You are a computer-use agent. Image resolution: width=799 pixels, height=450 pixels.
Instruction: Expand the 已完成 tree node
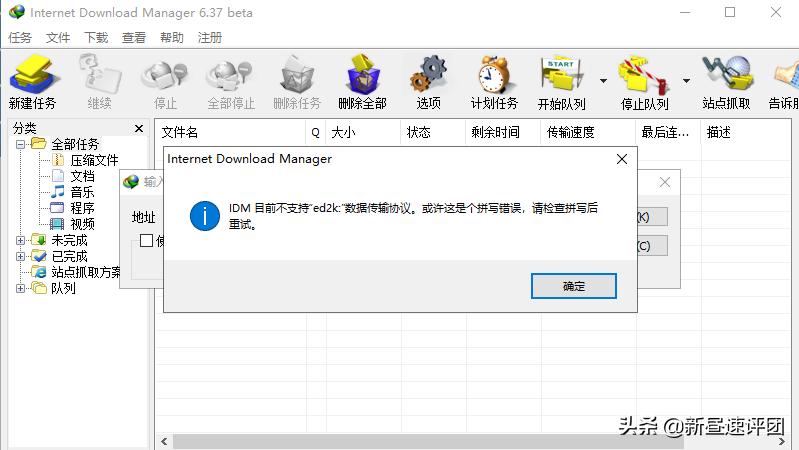coord(20,256)
